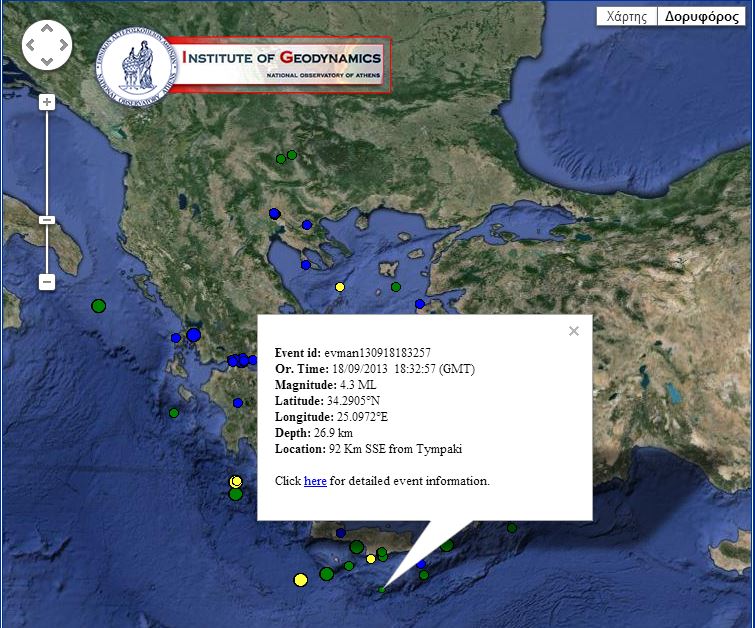Select the small green marker at popup pointer tip
The image size is (755, 628).
click(382, 589)
